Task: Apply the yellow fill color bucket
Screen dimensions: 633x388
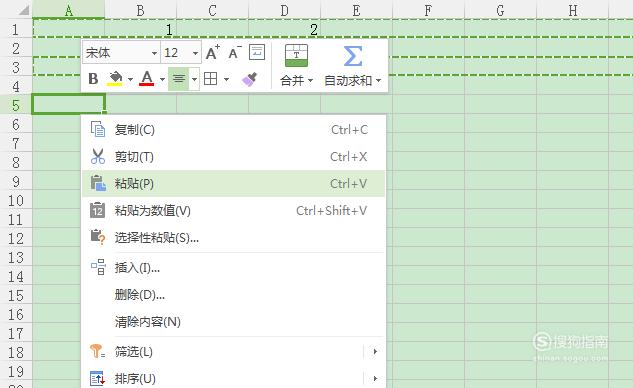Action: point(115,78)
